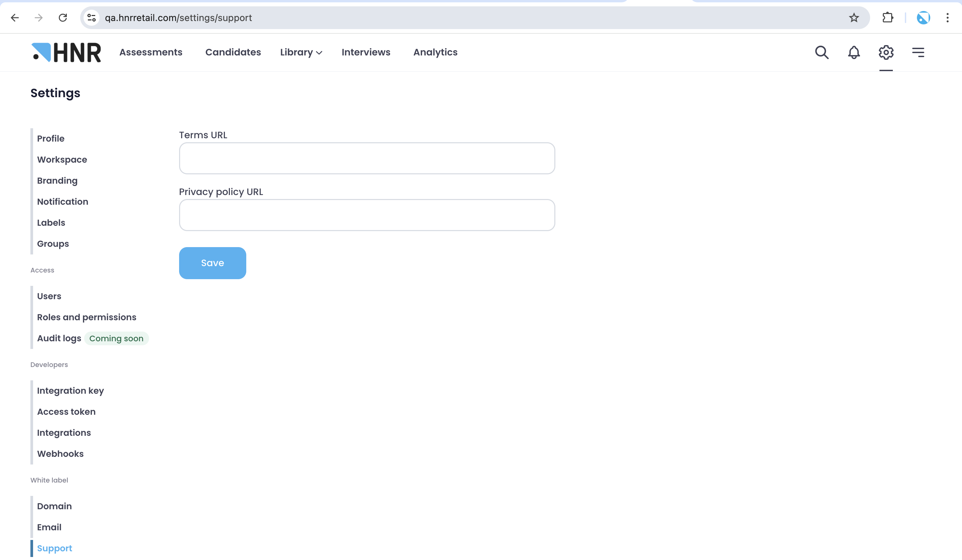Viewport: 962px width, 560px height.
Task: Open Assessments in top navigation
Action: (151, 52)
